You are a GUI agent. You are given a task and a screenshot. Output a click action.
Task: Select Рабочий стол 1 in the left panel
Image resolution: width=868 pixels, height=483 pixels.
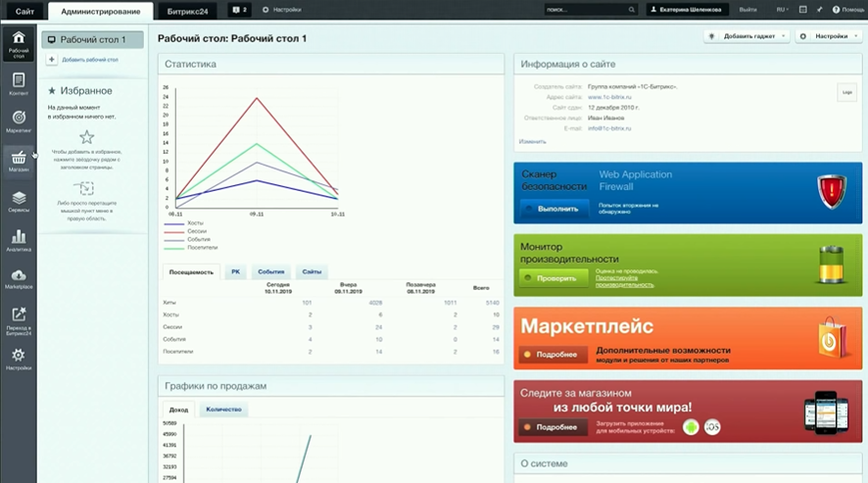pyautogui.click(x=92, y=40)
